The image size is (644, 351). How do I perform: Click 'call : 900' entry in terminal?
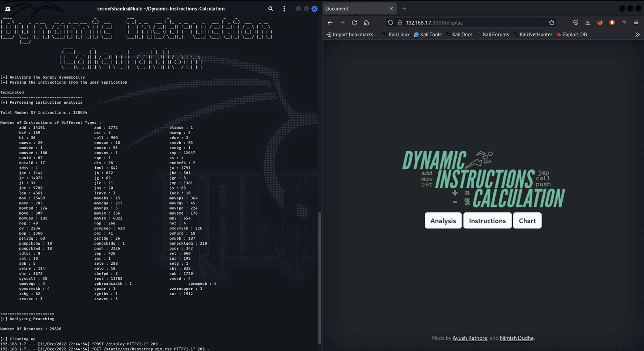click(x=106, y=138)
